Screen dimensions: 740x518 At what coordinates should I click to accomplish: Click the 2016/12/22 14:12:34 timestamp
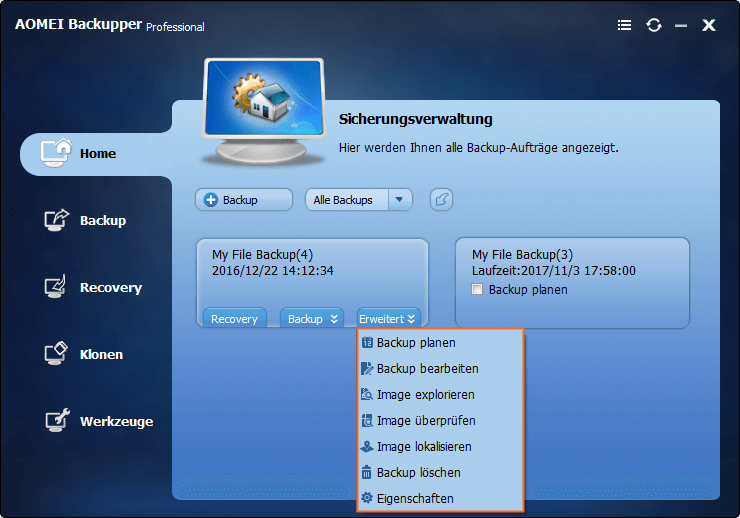[273, 270]
